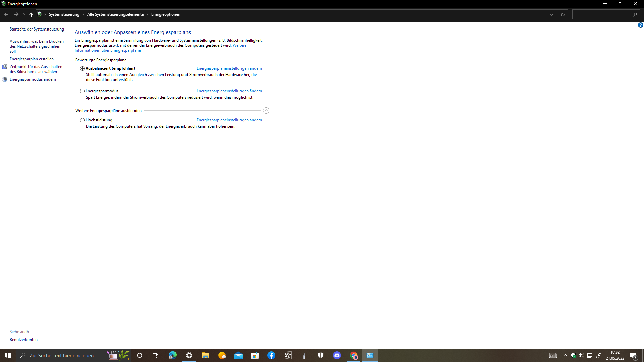Screen dimensions: 644x362
Task: Select the Ausbalanciert (empfohlen) power plan
Action: [82, 68]
